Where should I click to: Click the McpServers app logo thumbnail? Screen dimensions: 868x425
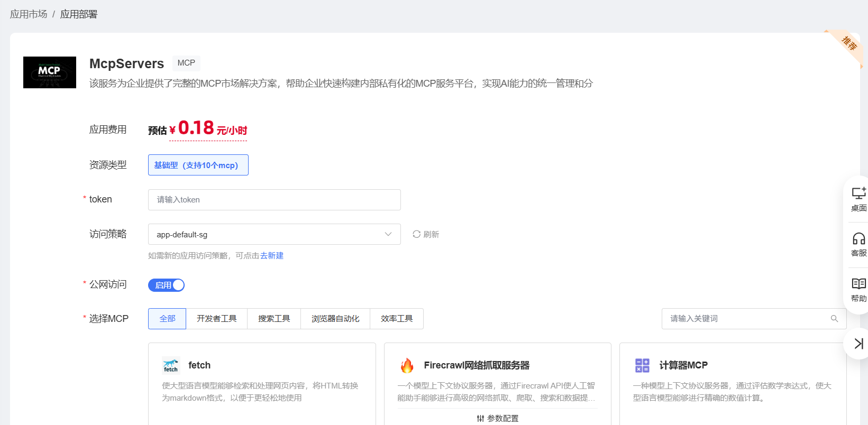click(50, 72)
